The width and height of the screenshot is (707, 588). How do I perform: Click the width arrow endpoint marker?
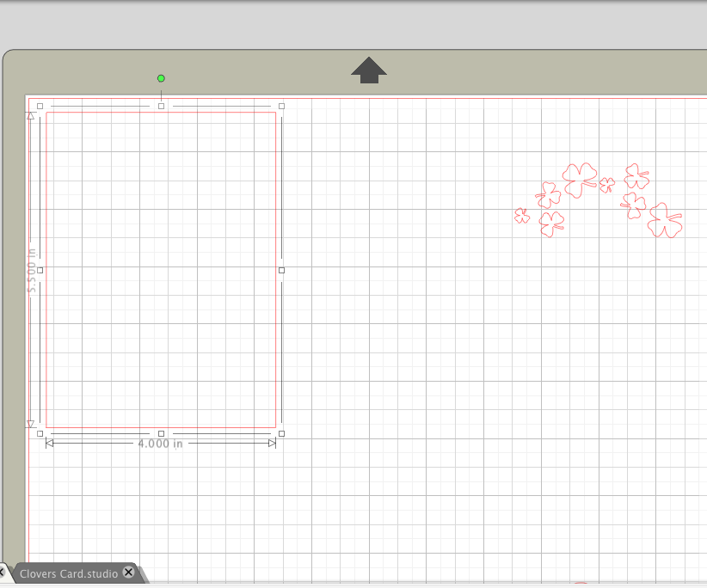pyautogui.click(x=274, y=444)
